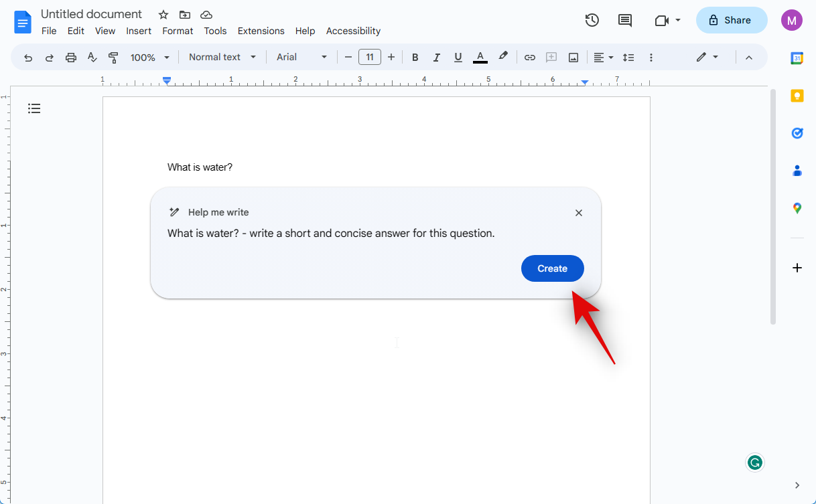Select the paint format tool

tap(113, 58)
